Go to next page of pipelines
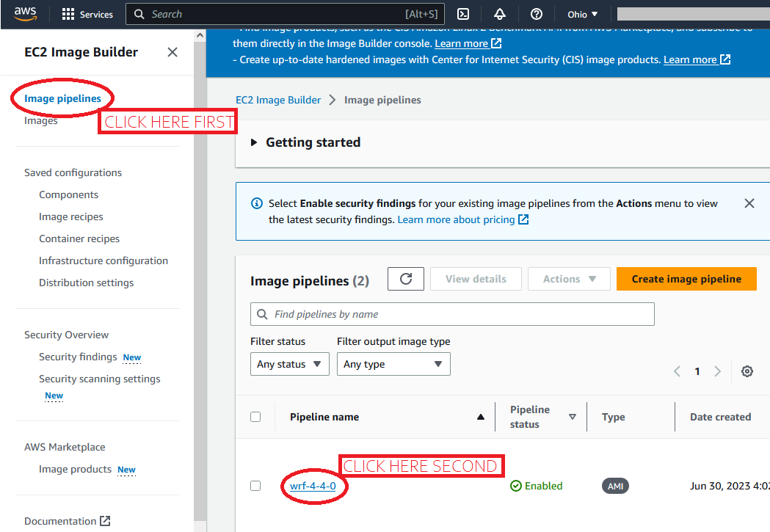This screenshot has width=770, height=532. coord(717,371)
